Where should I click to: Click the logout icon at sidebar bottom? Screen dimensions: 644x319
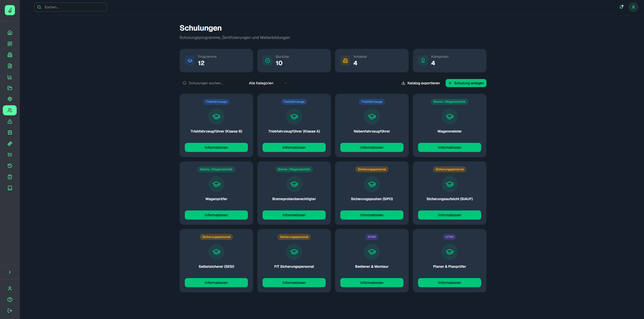coord(10,311)
